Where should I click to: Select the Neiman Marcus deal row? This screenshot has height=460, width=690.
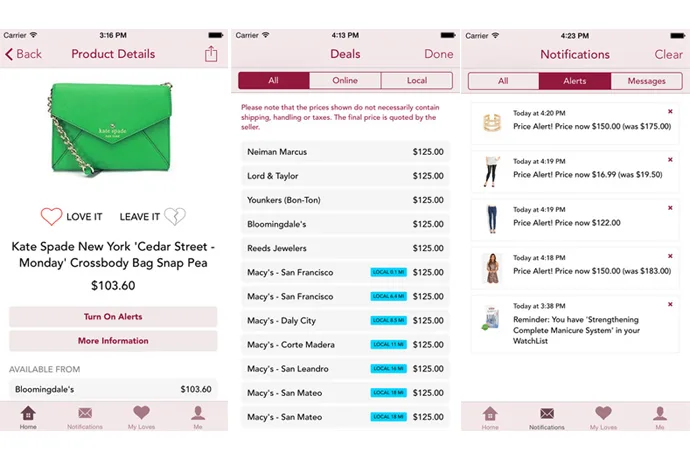345,152
